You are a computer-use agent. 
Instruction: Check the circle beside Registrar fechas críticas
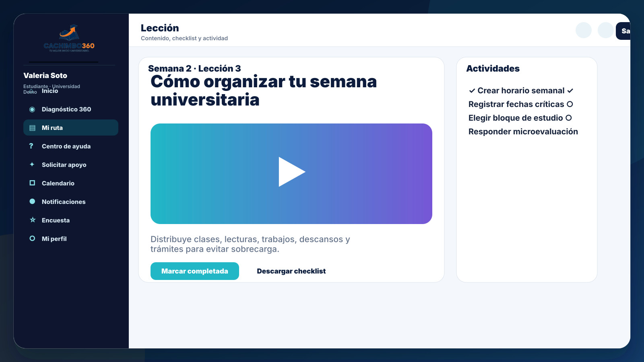click(x=570, y=104)
